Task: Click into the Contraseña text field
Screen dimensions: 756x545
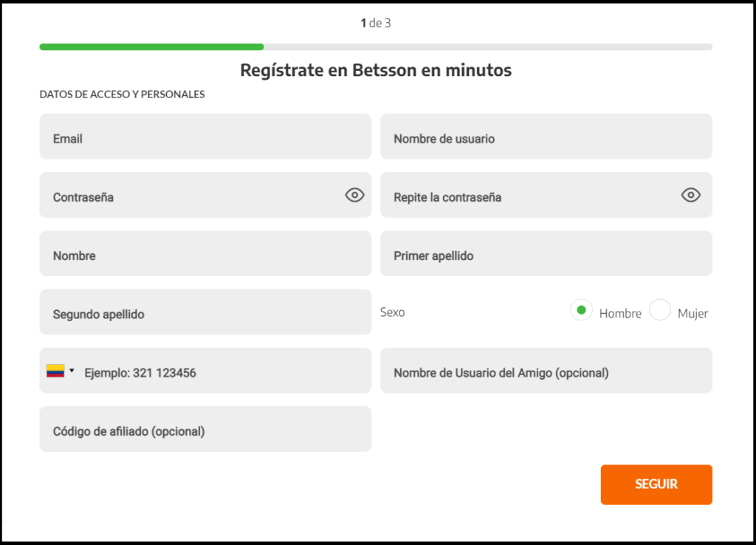Action: [x=190, y=195]
